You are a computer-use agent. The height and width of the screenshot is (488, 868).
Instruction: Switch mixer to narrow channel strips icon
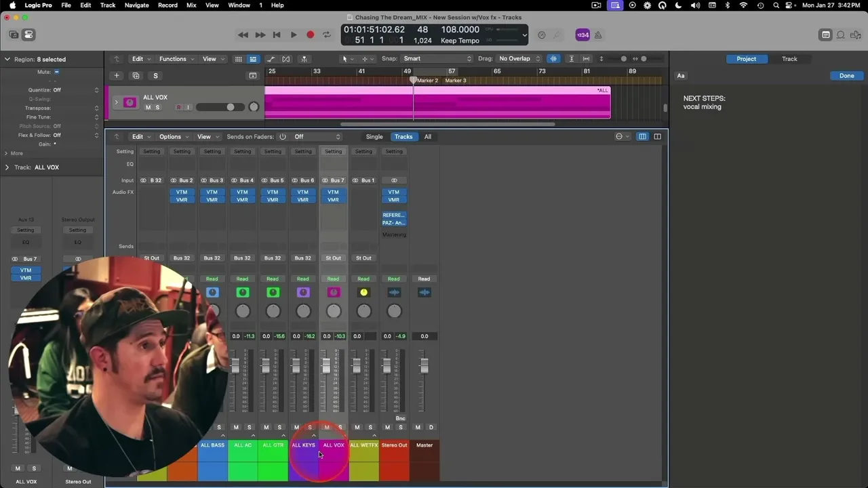[642, 136]
